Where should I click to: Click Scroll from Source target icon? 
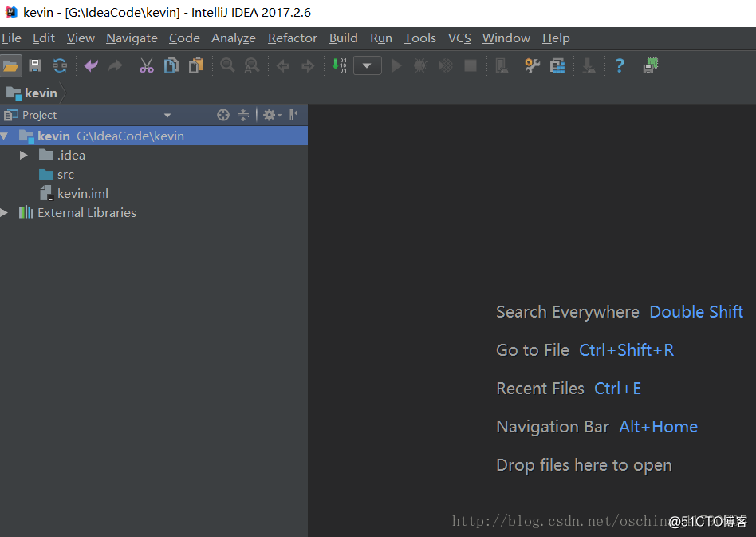tap(223, 115)
